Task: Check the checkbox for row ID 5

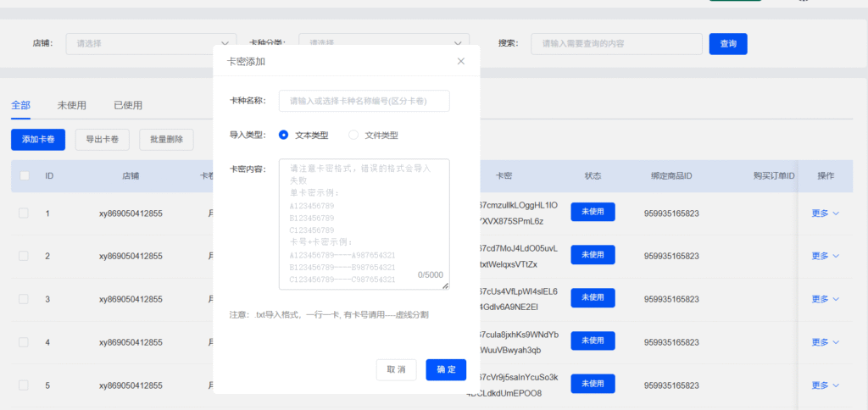Action: [x=23, y=385]
